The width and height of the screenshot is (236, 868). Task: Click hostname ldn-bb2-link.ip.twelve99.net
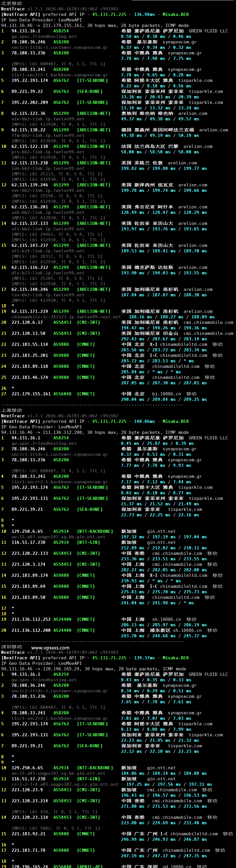coord(48,168)
